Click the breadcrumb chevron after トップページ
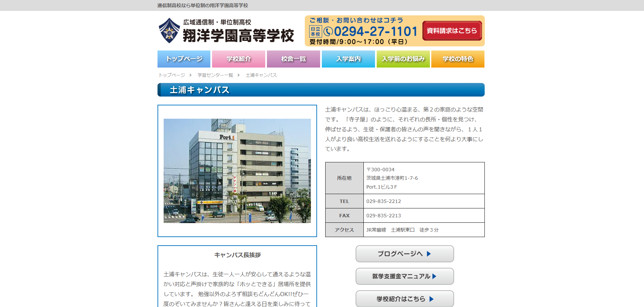This screenshot has height=307, width=644. pos(191,75)
